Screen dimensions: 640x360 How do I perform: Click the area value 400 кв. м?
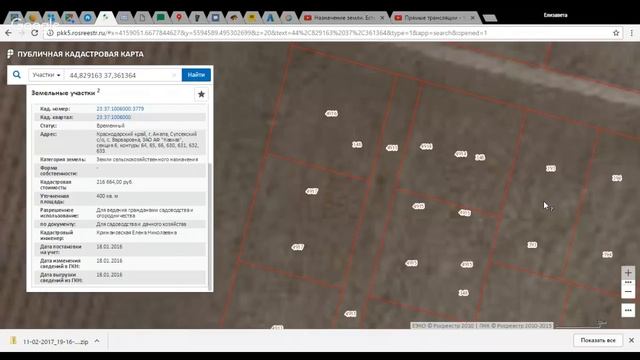pos(107,196)
